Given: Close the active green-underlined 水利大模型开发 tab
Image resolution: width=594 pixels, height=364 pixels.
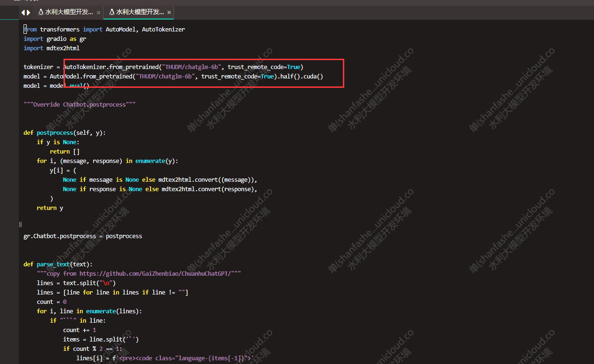Looking at the screenshot, I should coord(169,13).
